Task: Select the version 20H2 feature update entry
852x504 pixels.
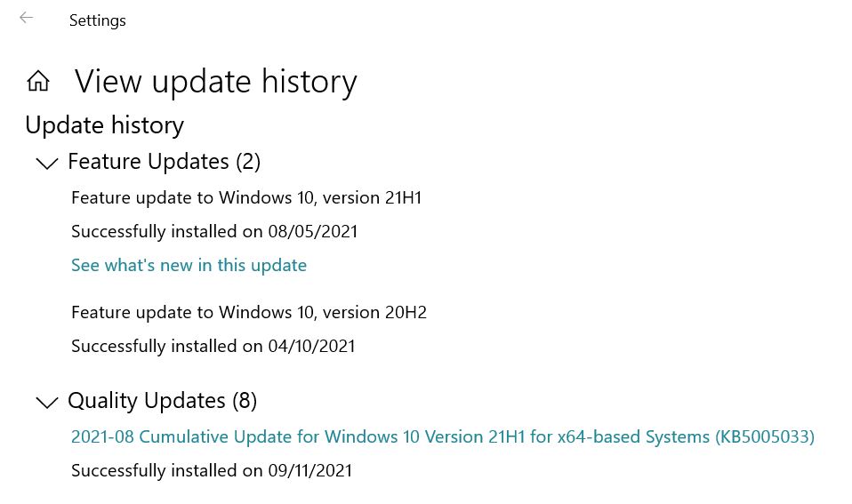Action: [x=249, y=312]
